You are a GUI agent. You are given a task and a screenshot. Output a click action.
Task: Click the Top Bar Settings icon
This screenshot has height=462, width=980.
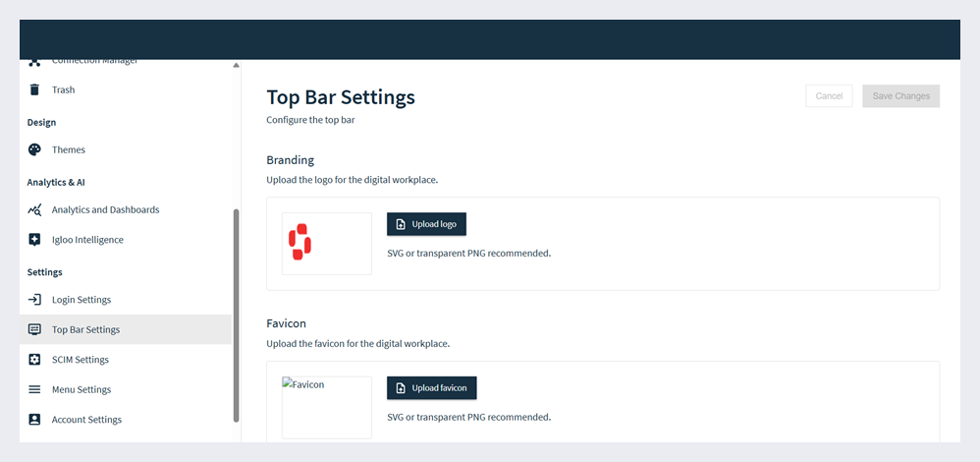click(x=34, y=329)
